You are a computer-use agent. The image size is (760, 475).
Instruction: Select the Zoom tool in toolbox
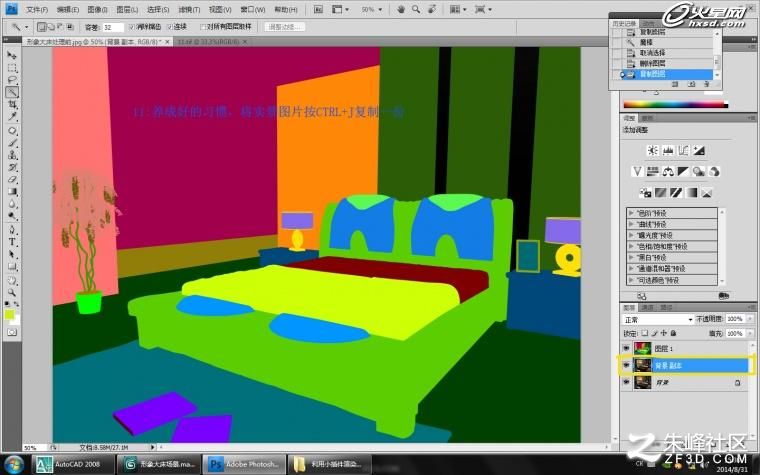pos(12,292)
